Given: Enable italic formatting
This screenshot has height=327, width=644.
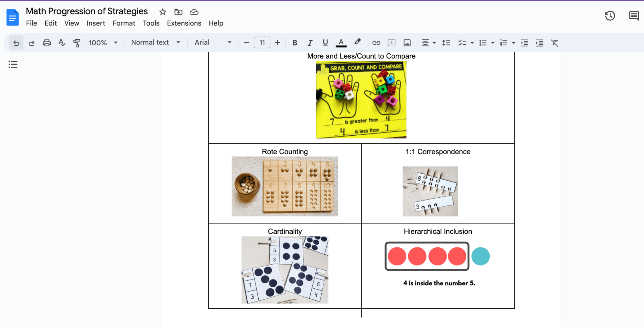Looking at the screenshot, I should click(x=310, y=42).
